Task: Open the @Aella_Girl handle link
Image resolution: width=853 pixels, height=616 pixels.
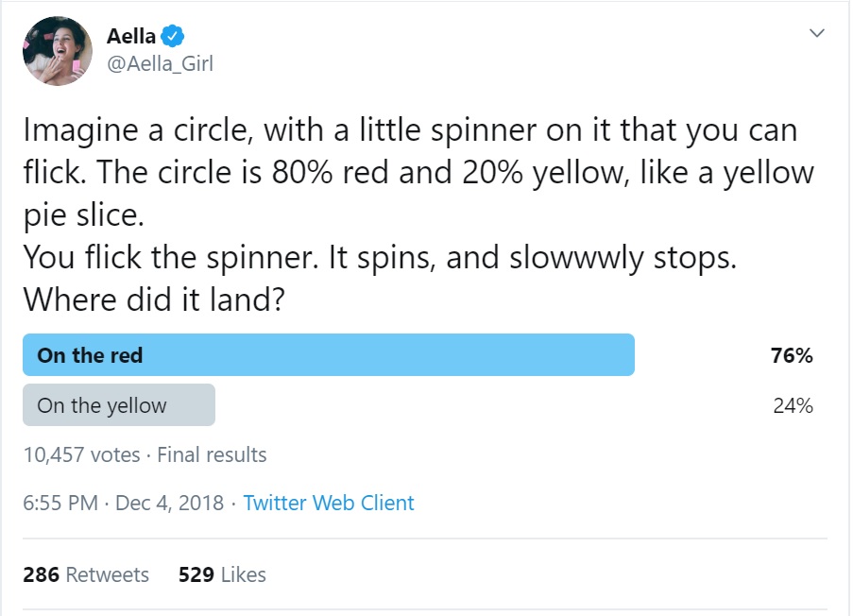Action: (160, 64)
